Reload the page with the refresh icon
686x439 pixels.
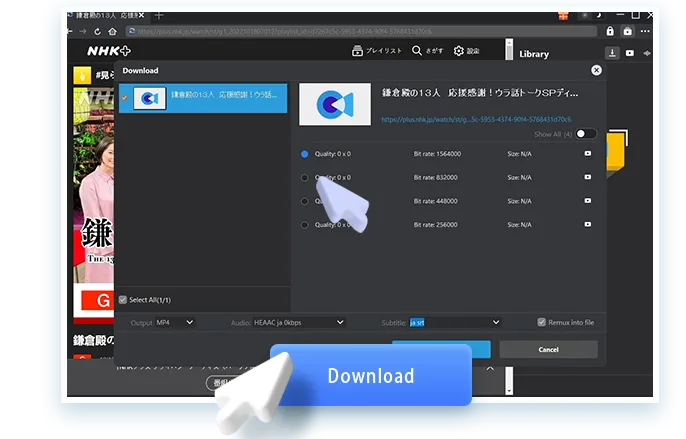point(98,32)
